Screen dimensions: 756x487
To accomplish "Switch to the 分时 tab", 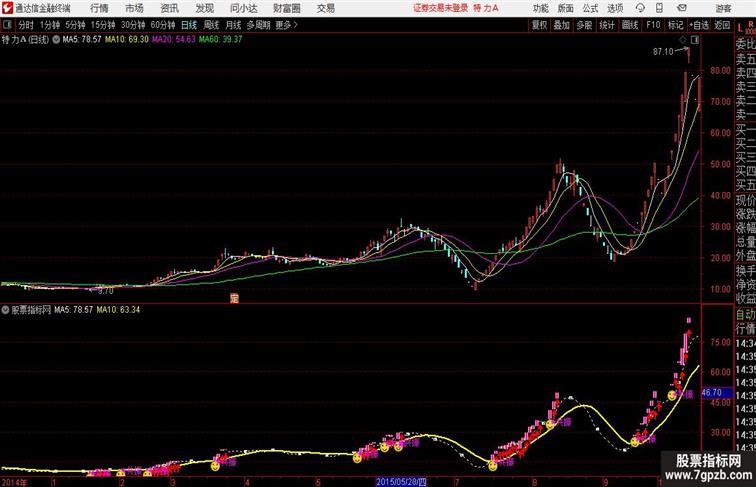I will [26, 25].
